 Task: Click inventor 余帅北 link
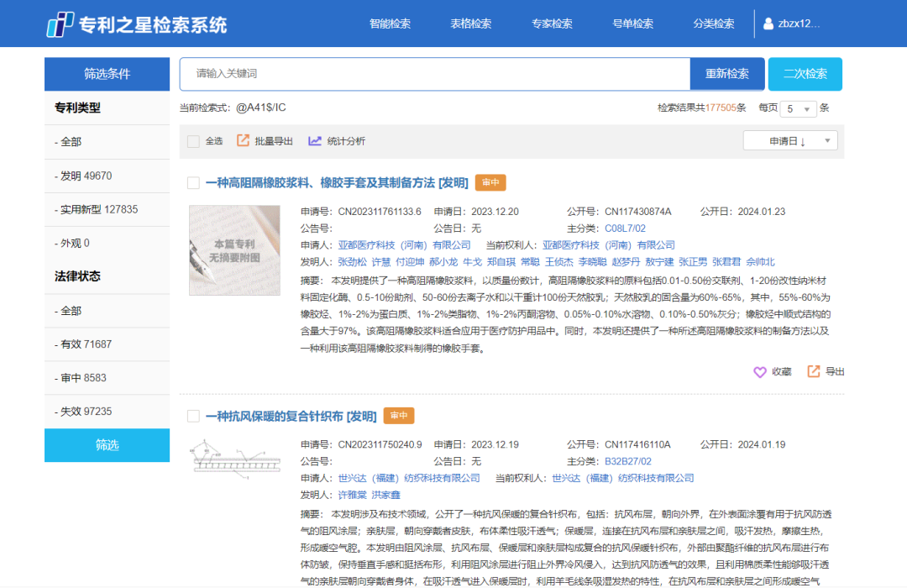(760, 262)
